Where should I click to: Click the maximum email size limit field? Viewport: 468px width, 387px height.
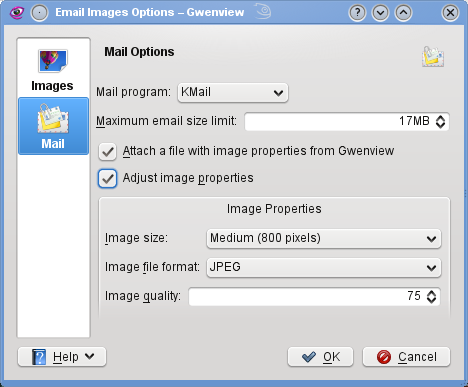point(347,121)
